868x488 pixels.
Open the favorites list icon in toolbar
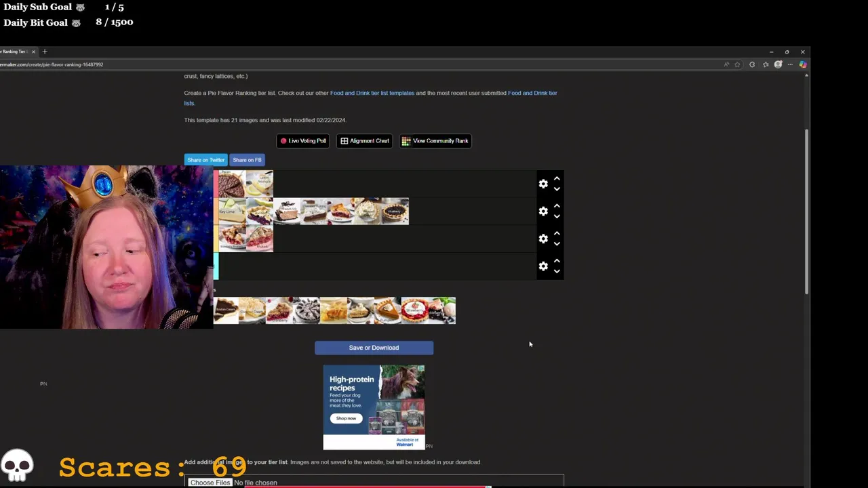pyautogui.click(x=766, y=64)
